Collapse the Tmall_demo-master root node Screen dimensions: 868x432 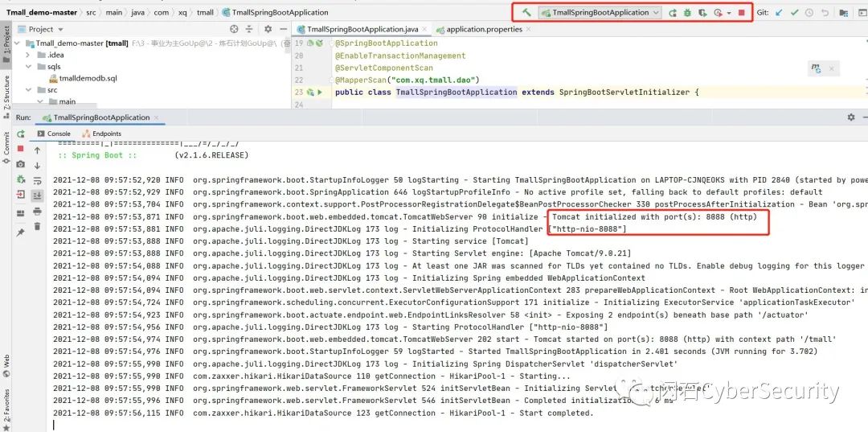(17, 43)
